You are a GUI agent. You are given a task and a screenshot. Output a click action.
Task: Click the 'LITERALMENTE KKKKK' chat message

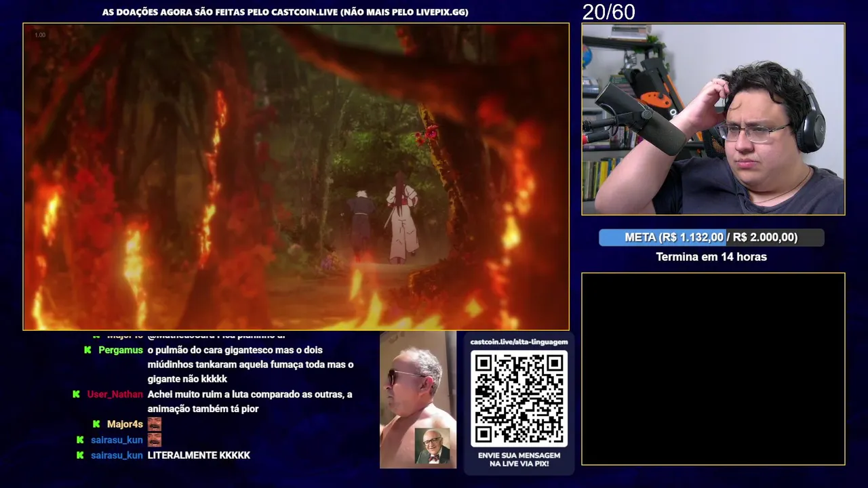[x=199, y=455]
